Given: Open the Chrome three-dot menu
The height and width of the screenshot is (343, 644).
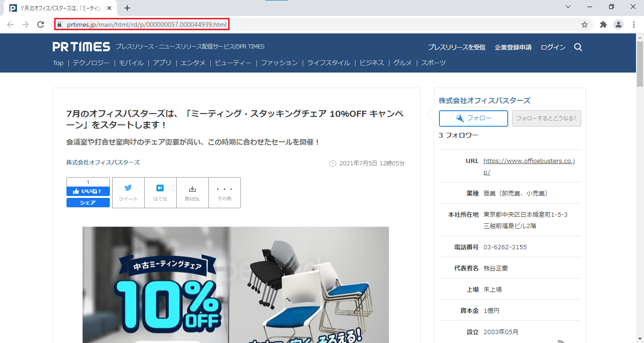Looking at the screenshot, I should point(634,24).
